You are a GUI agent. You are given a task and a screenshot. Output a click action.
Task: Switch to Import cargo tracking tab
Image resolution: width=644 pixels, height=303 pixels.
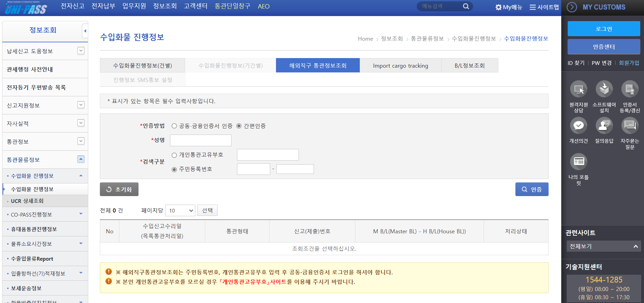400,65
